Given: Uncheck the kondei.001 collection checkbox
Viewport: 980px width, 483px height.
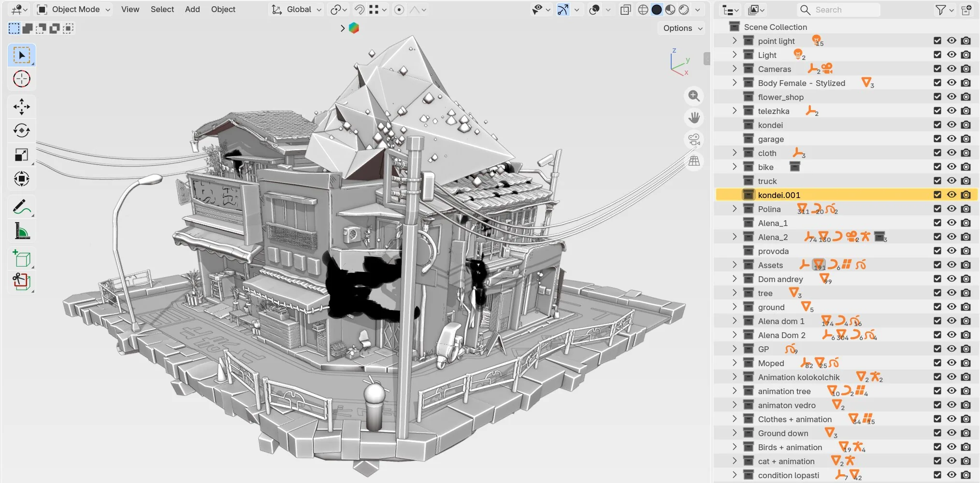Looking at the screenshot, I should 937,195.
